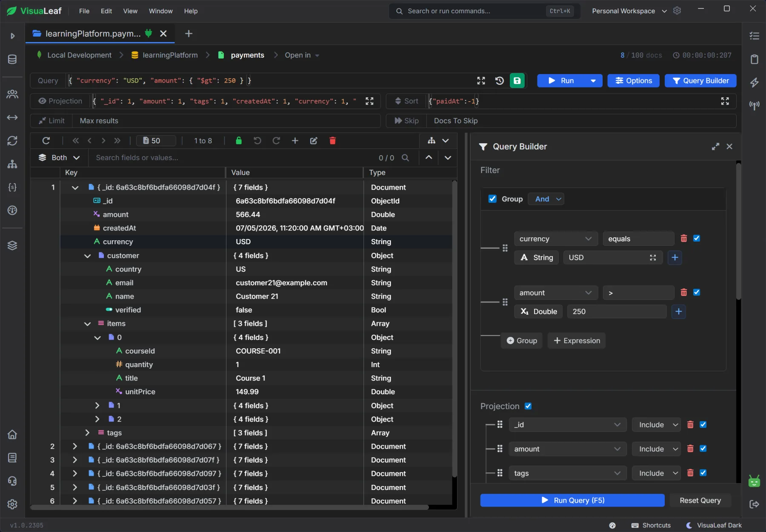Open the View menu
Screen dimensions: 766x532
(x=130, y=11)
